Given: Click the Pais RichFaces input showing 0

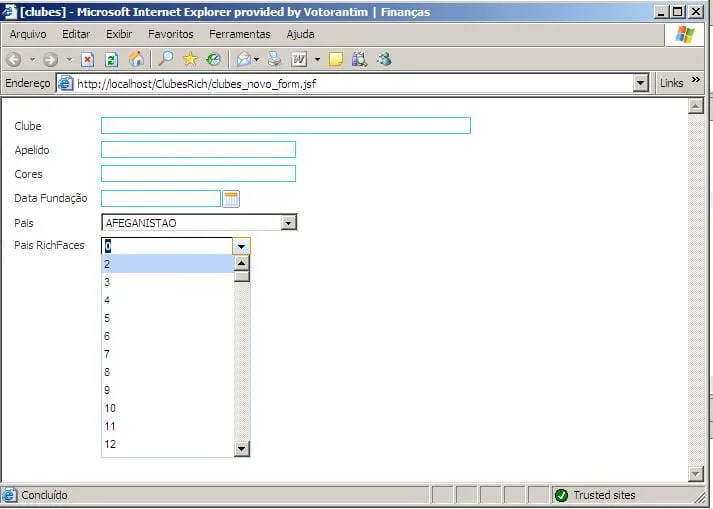Looking at the screenshot, I should tap(167, 246).
